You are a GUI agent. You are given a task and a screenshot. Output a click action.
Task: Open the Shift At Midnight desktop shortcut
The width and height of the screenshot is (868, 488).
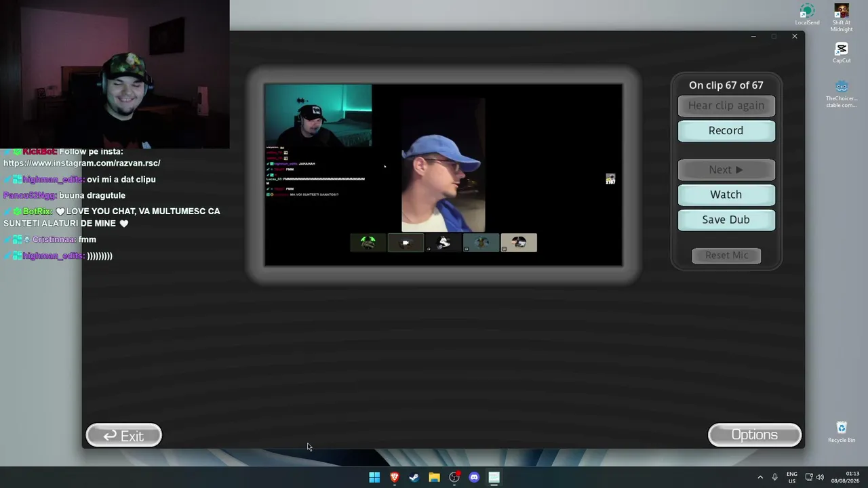pos(842,18)
